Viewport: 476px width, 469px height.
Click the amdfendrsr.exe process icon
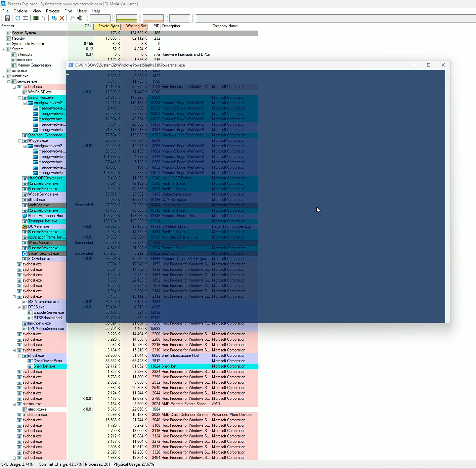pyautogui.click(x=19, y=415)
